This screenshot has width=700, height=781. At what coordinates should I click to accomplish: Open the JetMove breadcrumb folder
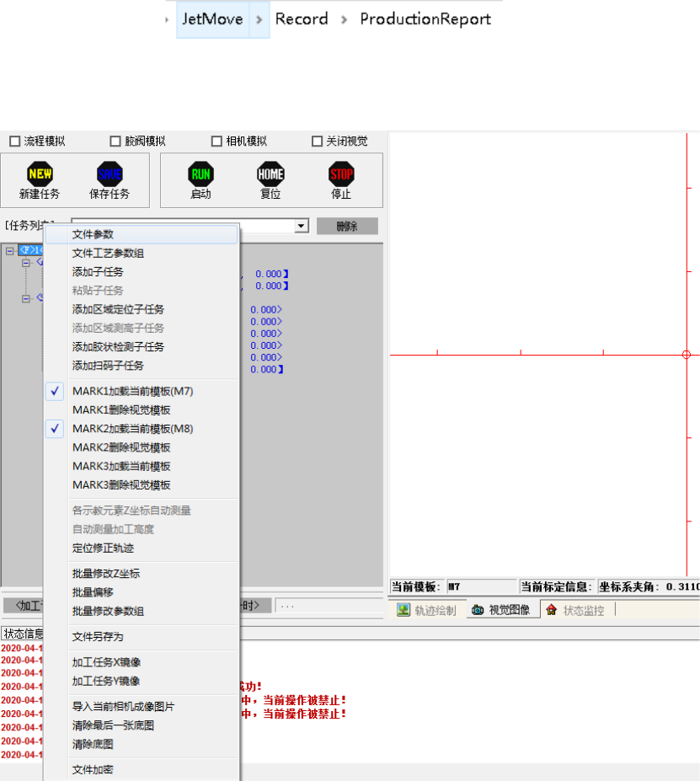click(x=212, y=19)
